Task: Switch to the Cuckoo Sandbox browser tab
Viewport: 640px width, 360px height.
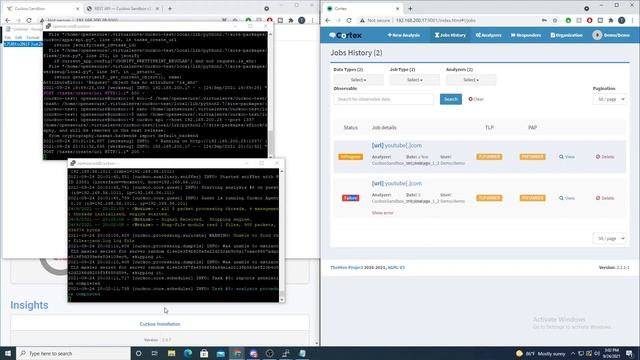Action: (42, 9)
